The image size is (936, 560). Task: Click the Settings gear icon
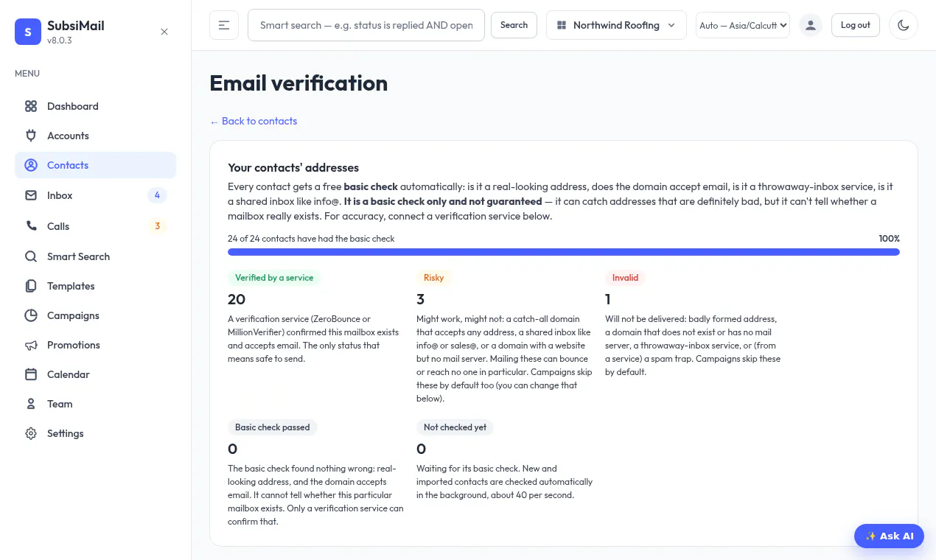(x=31, y=433)
